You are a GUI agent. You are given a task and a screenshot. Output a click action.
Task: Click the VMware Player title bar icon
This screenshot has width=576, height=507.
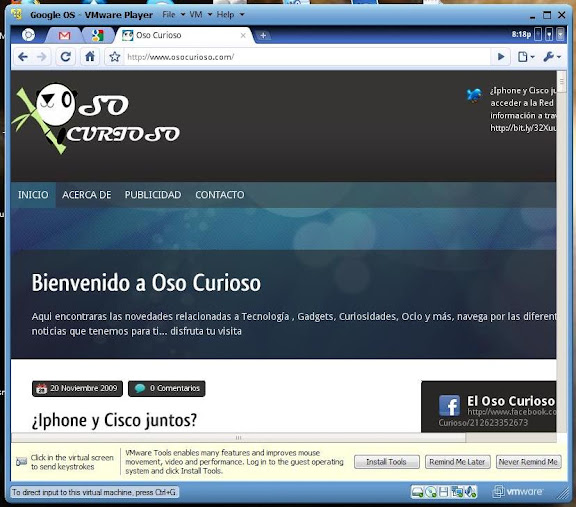[17, 14]
